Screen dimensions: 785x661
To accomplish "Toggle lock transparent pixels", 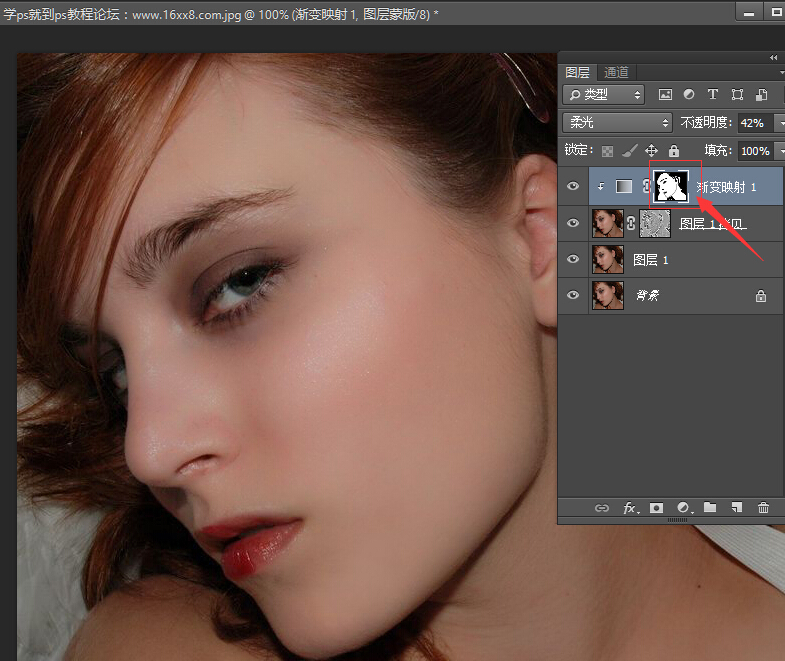I will tap(607, 151).
